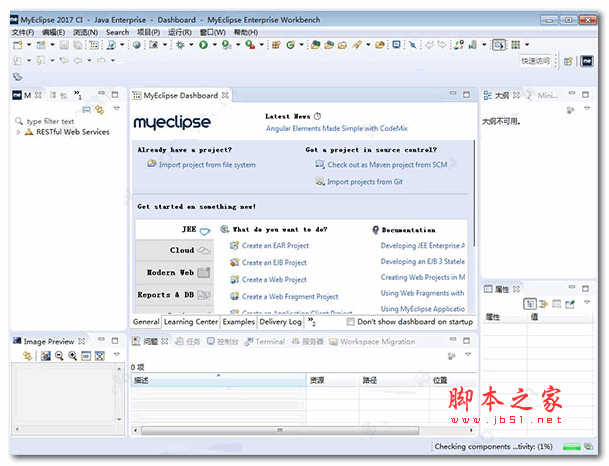Click the 描述 column header

(218, 380)
